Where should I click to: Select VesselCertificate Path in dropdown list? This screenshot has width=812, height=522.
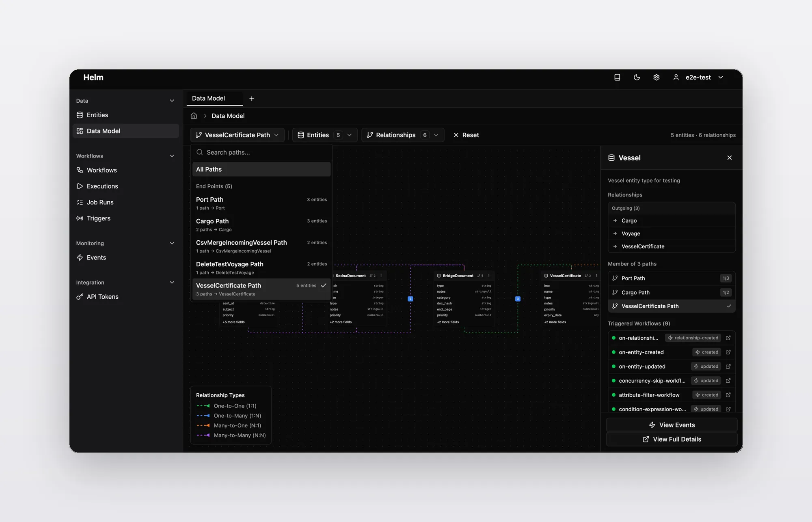click(x=261, y=289)
